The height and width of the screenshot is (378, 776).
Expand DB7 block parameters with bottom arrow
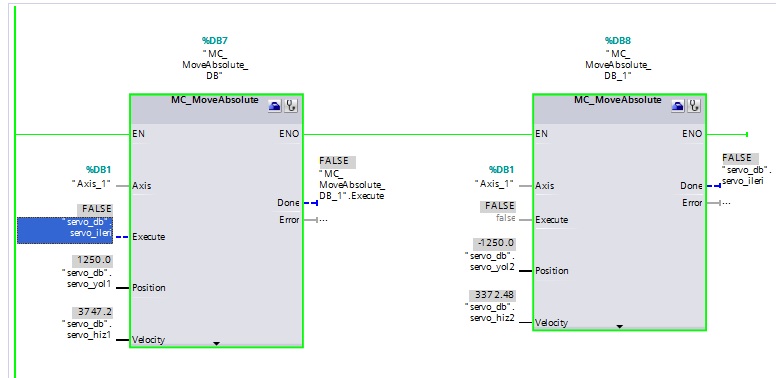click(216, 343)
